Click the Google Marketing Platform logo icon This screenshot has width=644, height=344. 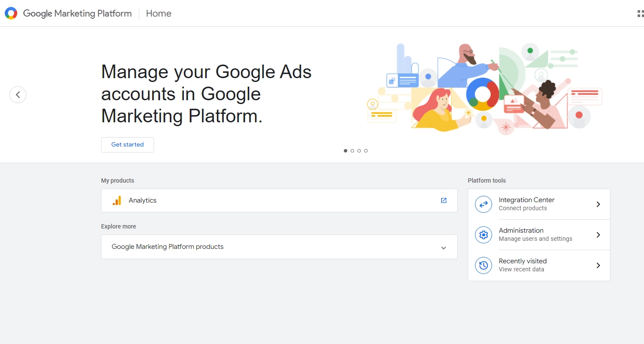[11, 13]
